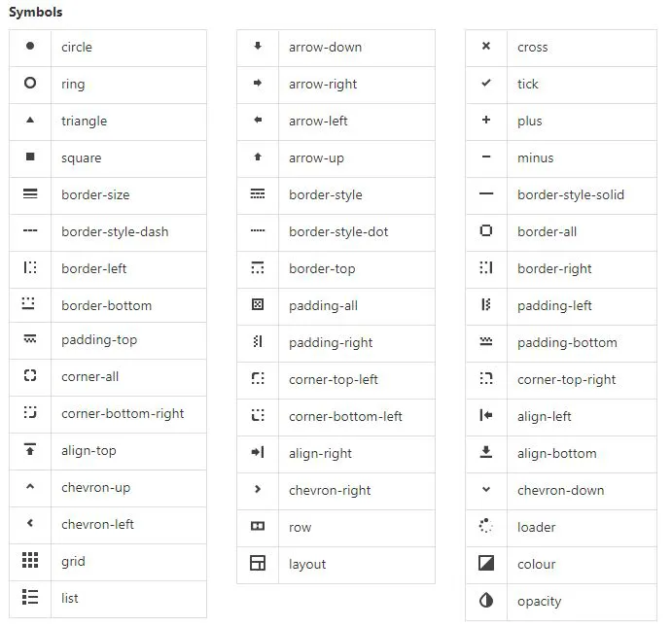Select the chevron-right icon
Viewport: 672px width, 627px height.
pos(258,489)
